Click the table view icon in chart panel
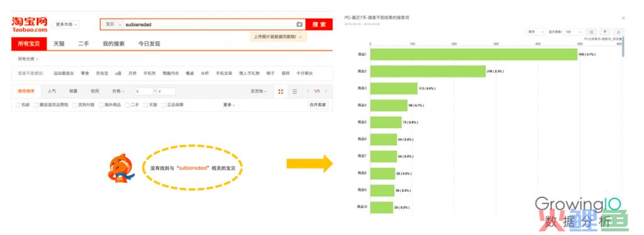The width and height of the screenshot is (644, 235). coord(591,31)
